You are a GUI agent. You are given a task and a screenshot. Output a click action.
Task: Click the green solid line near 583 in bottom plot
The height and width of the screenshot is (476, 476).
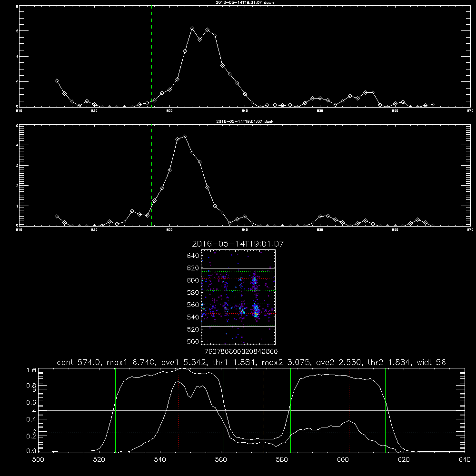[x=290, y=410]
